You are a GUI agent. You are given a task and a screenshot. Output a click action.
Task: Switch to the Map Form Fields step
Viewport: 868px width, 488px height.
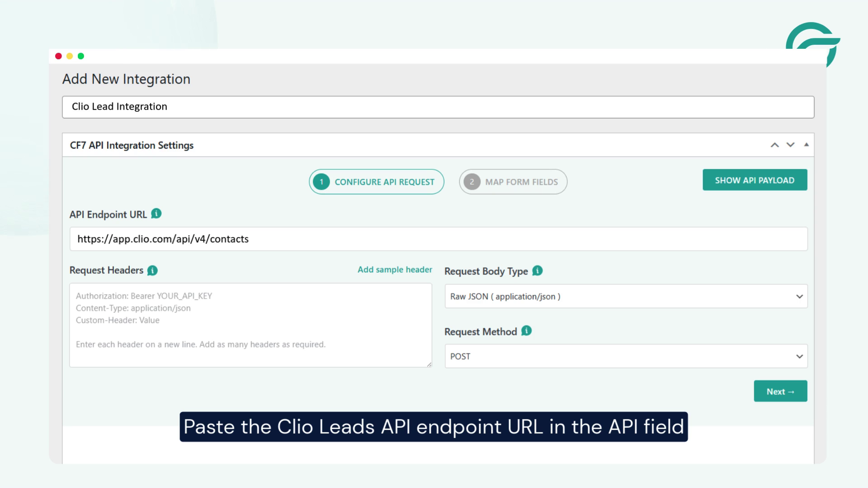click(x=513, y=182)
